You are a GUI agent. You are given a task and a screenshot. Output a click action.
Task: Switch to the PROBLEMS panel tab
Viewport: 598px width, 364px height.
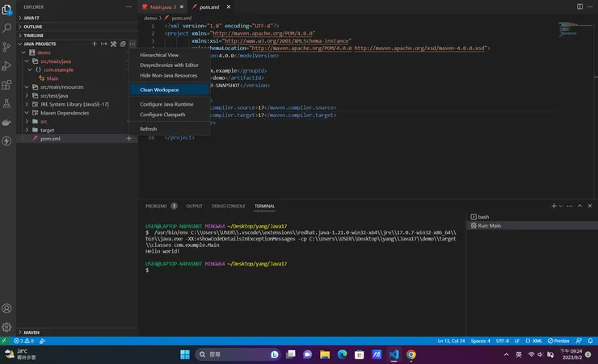[156, 206]
